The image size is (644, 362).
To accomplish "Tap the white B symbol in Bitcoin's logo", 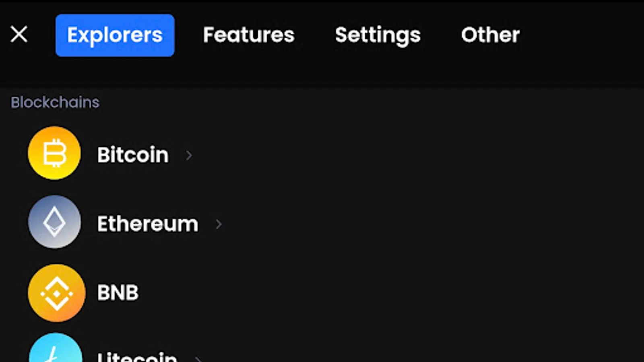I will click(54, 153).
